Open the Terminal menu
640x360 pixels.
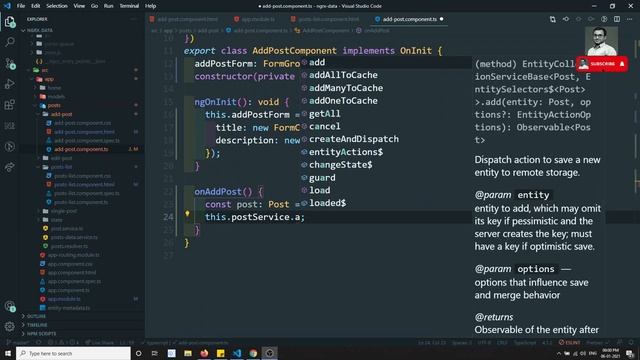pyautogui.click(x=129, y=6)
